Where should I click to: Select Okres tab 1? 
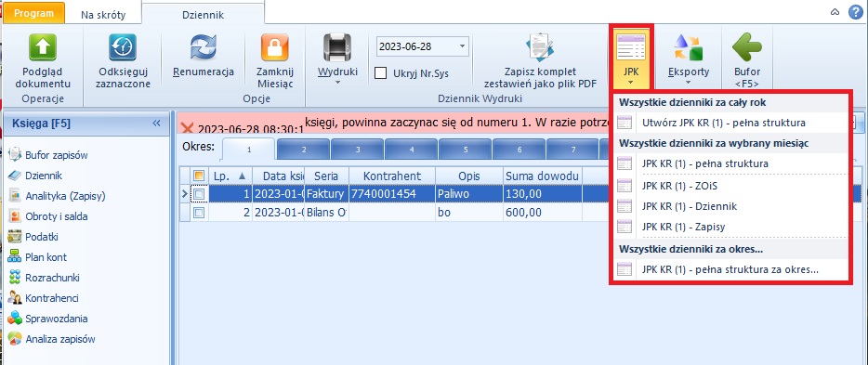(x=249, y=150)
